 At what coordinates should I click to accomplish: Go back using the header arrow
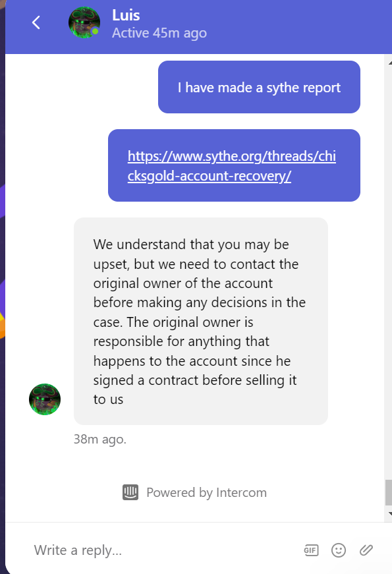[36, 22]
